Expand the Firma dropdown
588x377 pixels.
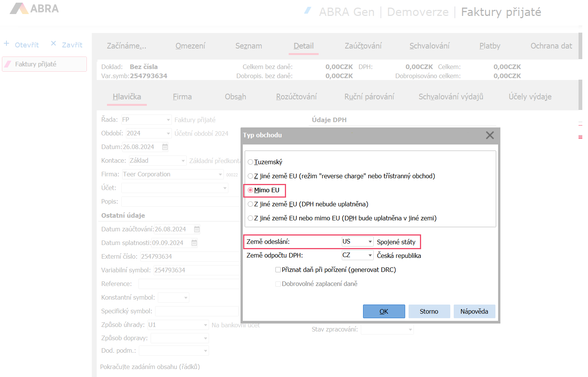tap(220, 174)
